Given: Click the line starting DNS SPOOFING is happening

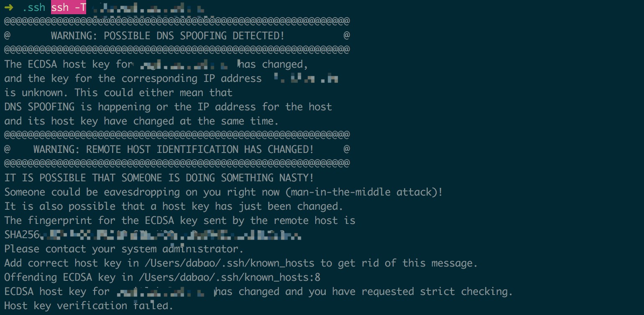Looking at the screenshot, I should [x=168, y=107].
